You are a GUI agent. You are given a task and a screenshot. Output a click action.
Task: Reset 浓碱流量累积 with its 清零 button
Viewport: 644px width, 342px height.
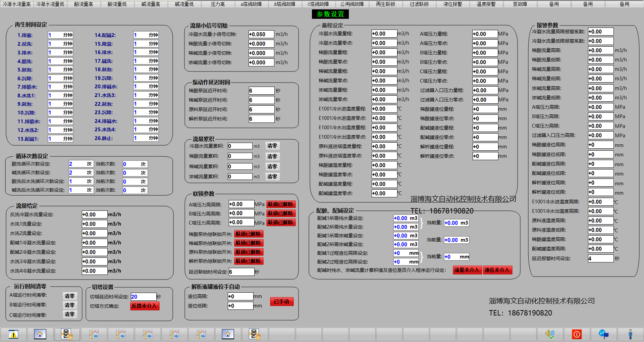pyautogui.click(x=272, y=177)
